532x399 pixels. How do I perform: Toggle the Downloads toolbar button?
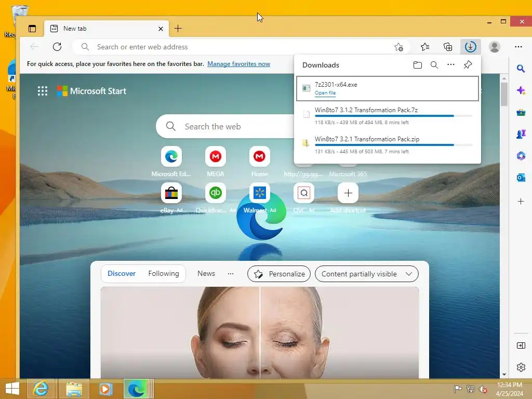point(470,47)
